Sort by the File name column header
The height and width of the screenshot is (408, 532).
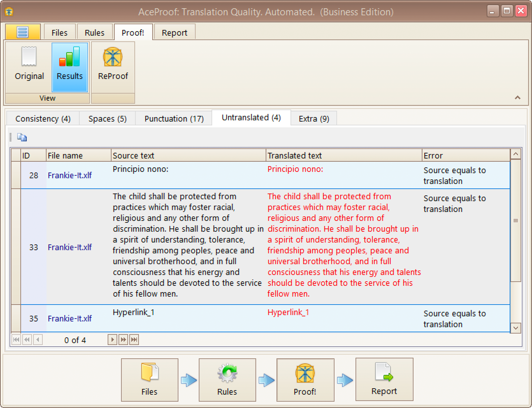tap(79, 155)
